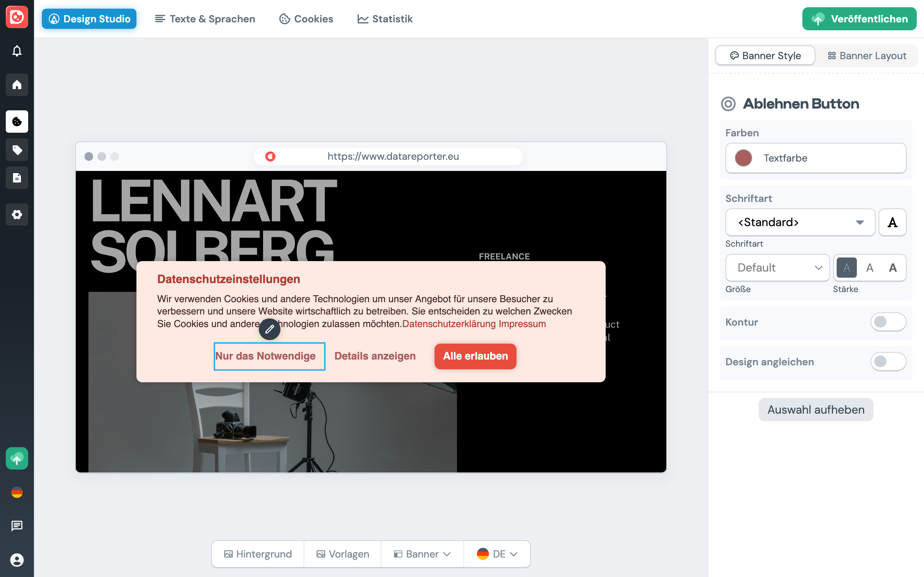Open the settings gear in sidebar
The image size is (924, 577).
[x=17, y=215]
